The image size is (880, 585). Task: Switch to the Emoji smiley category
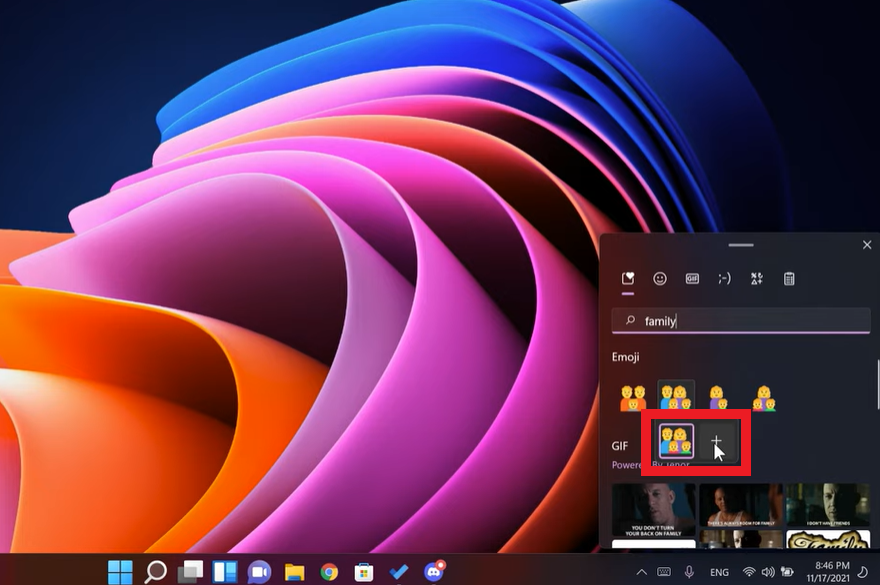click(660, 278)
